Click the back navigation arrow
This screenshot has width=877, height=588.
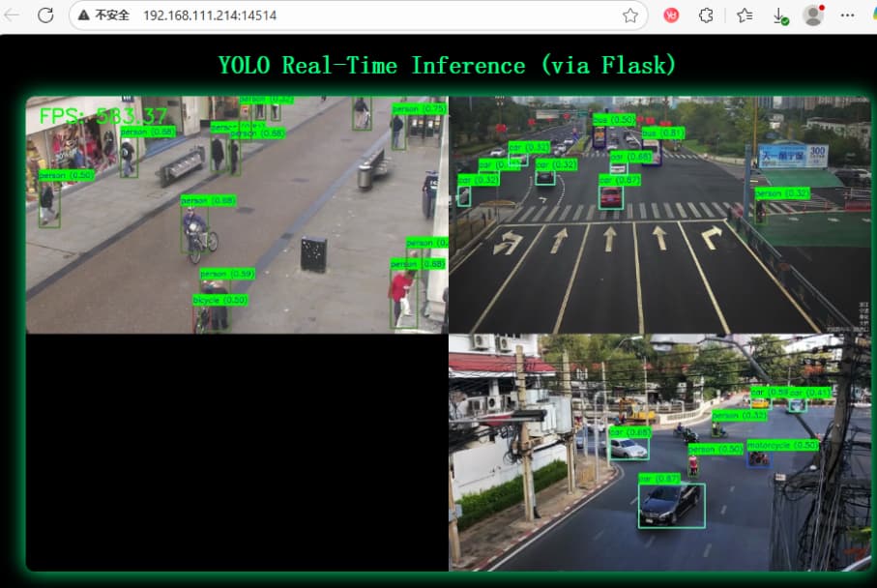tap(13, 15)
